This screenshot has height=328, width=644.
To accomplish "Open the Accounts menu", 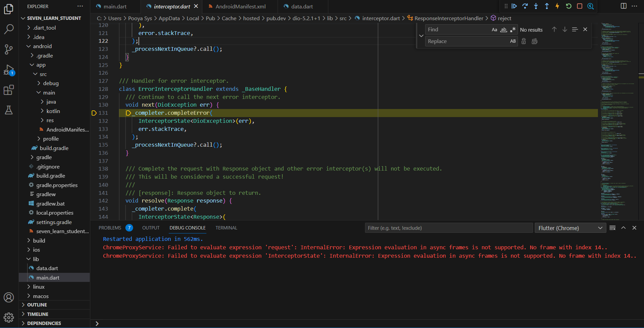I will click(9, 297).
